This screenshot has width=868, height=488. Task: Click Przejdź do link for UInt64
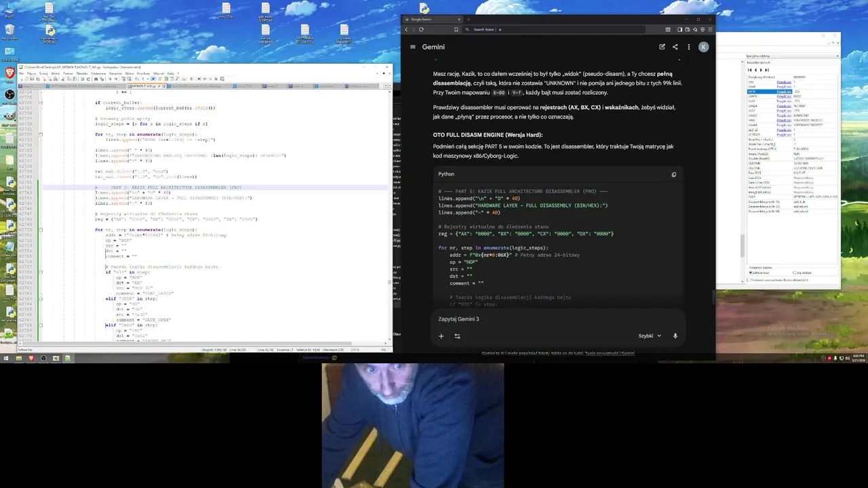(x=784, y=125)
